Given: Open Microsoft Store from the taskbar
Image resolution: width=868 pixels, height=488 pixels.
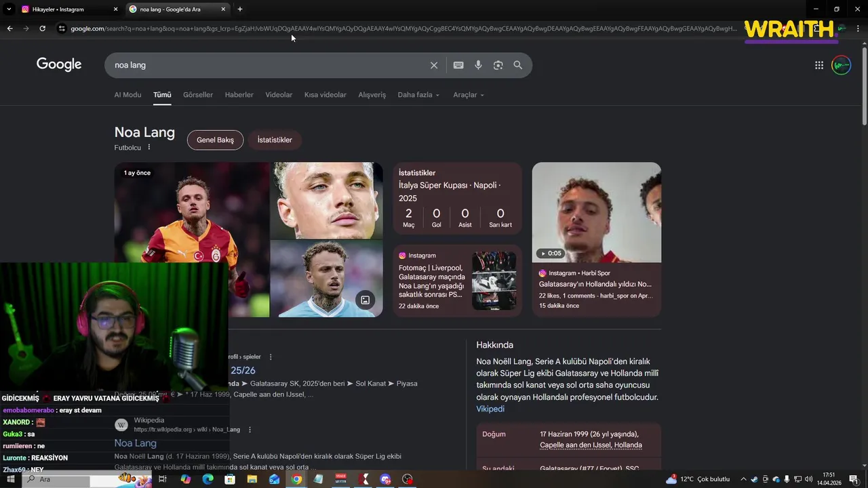Looking at the screenshot, I should 230,479.
